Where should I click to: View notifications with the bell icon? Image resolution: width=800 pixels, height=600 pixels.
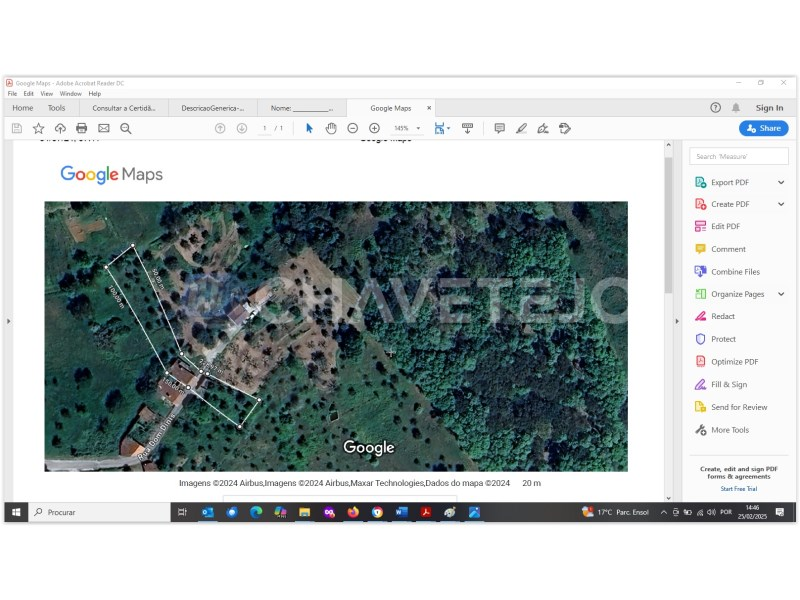(x=736, y=108)
